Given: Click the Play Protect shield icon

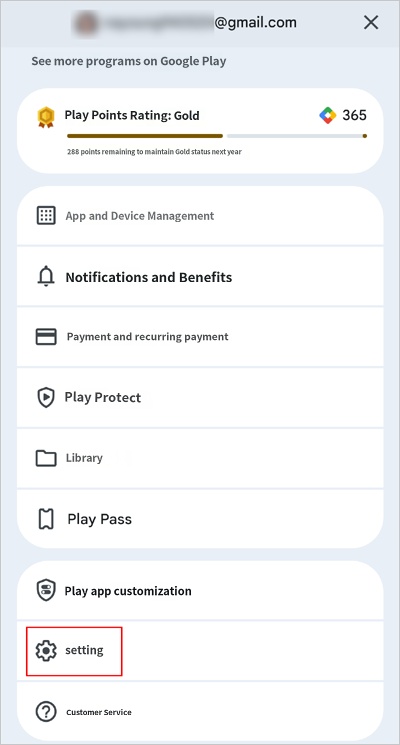Looking at the screenshot, I should (x=46, y=397).
